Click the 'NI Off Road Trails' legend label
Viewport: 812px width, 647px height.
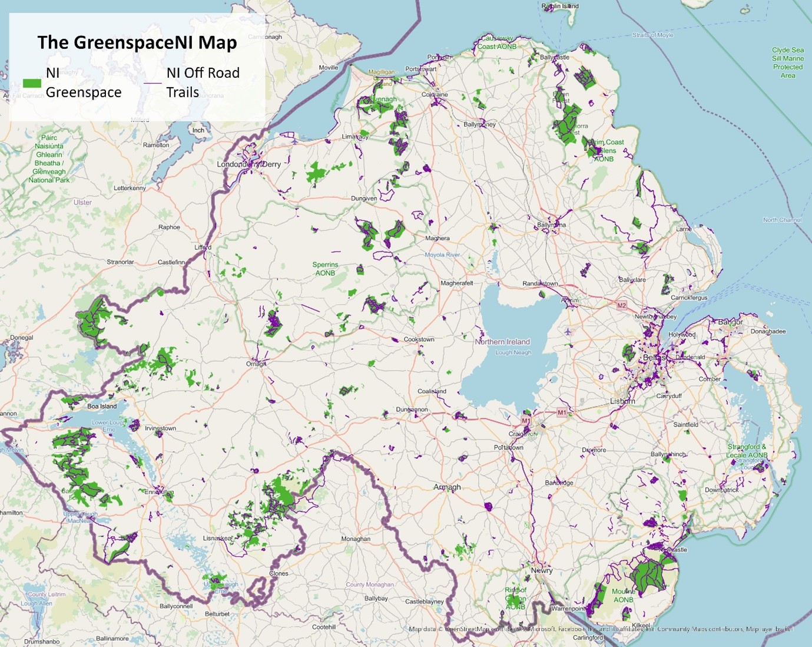[203, 82]
